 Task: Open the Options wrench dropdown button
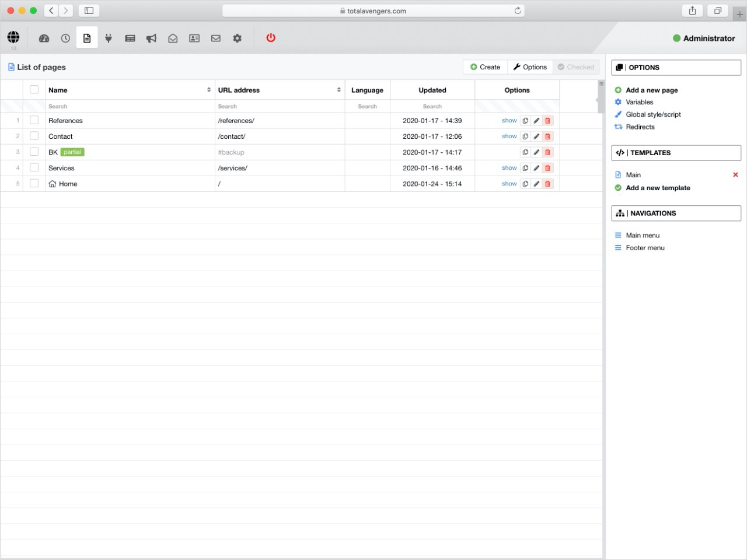click(x=530, y=67)
